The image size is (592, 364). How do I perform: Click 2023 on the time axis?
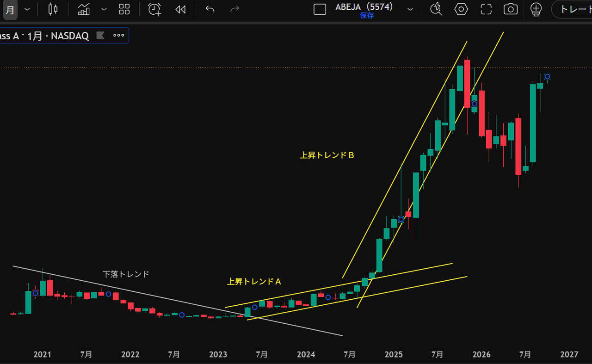click(218, 354)
